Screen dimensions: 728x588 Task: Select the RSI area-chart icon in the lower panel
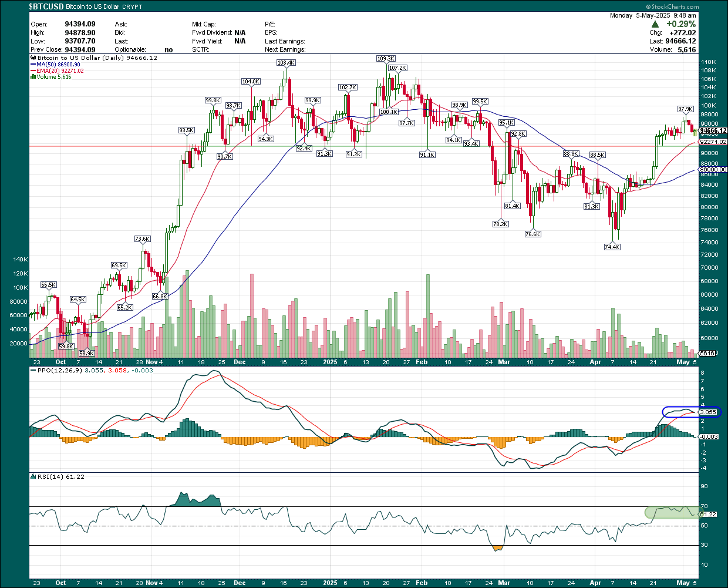33,476
